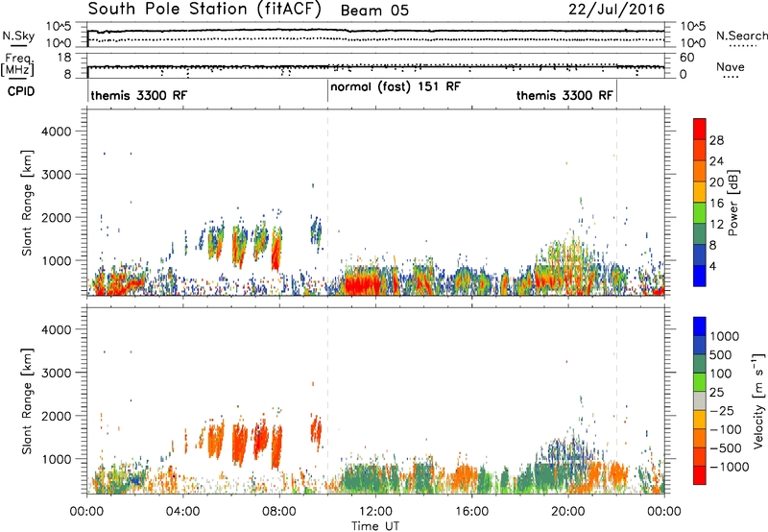Click 'Slant Range [km]' label of velocity panel
The image size is (768, 532).
(x=27, y=401)
